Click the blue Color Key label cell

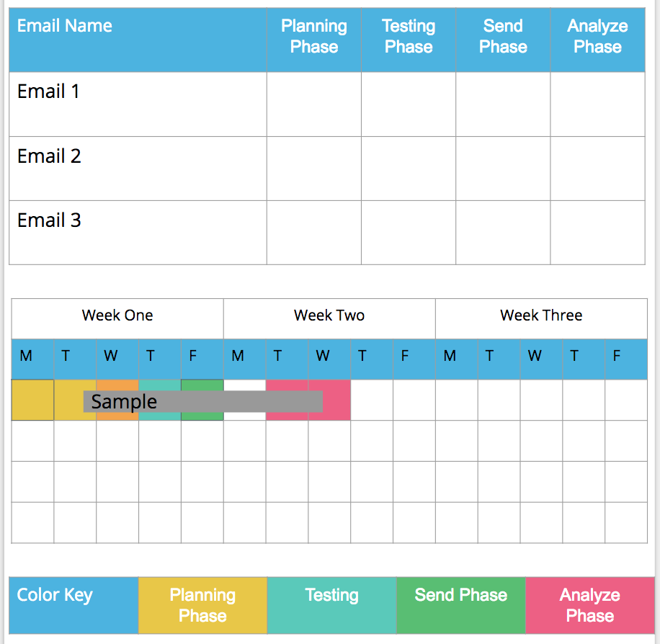point(73,605)
